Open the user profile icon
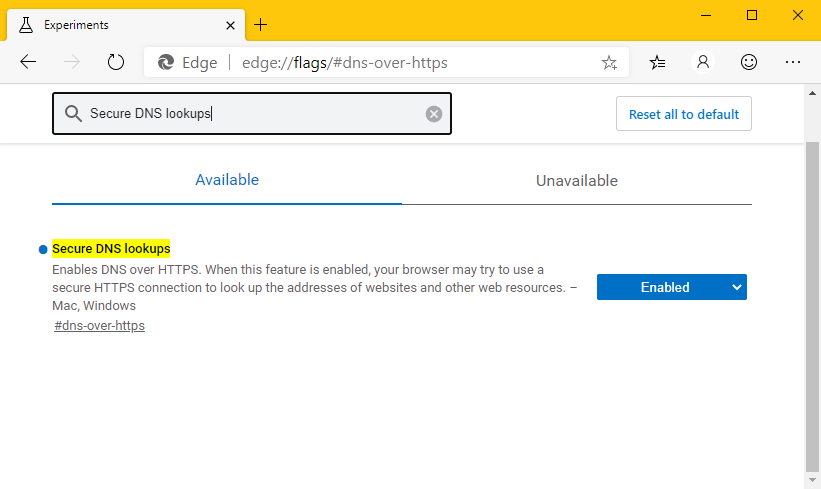 coord(703,62)
